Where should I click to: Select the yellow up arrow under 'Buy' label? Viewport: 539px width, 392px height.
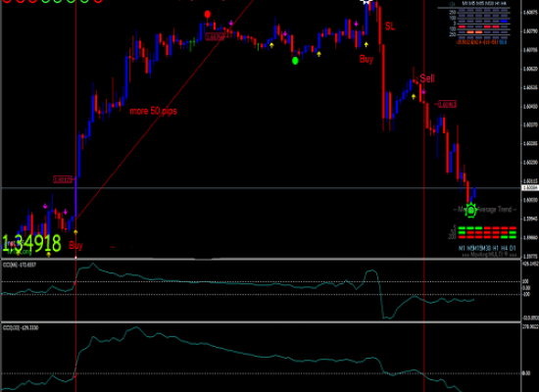(367, 44)
